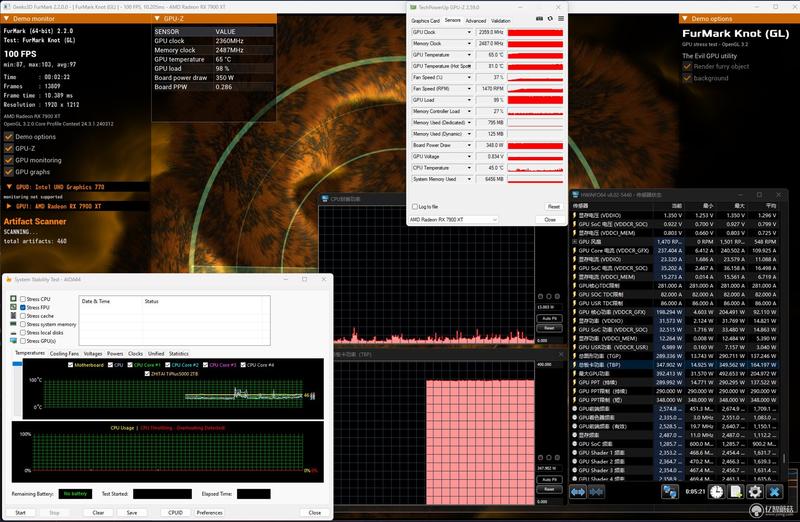Image resolution: width=800 pixels, height=522 pixels.
Task: Enable Stress cache checkbox
Action: (23, 316)
